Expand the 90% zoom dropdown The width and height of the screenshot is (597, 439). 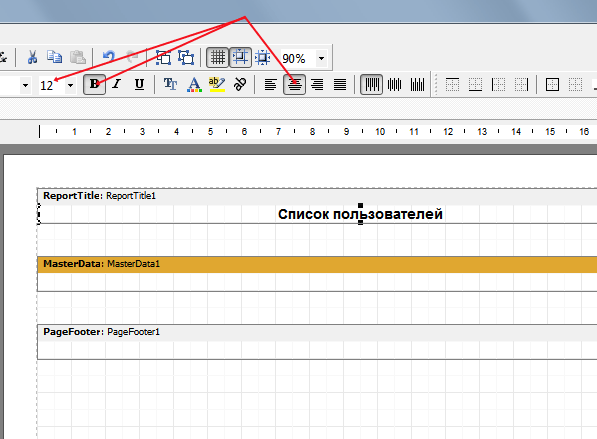(321, 58)
